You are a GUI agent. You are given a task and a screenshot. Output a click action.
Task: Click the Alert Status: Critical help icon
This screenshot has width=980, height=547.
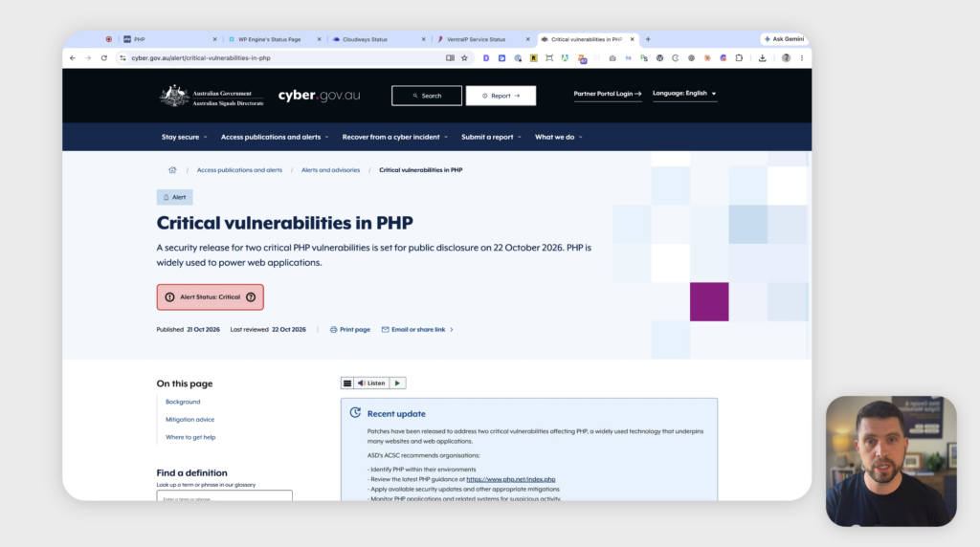coord(251,297)
